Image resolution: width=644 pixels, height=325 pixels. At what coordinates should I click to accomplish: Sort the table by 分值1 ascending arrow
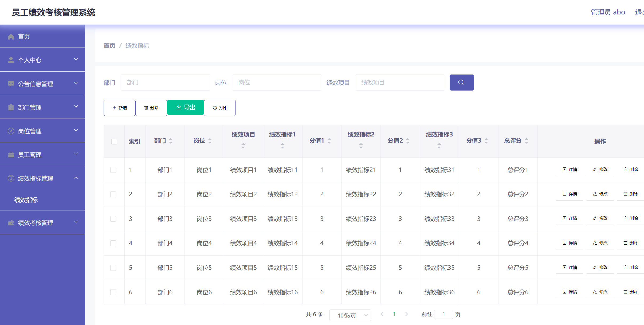tap(329, 139)
